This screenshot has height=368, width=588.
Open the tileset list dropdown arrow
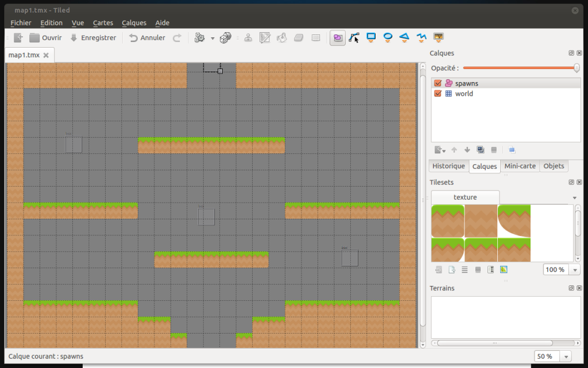click(x=574, y=197)
